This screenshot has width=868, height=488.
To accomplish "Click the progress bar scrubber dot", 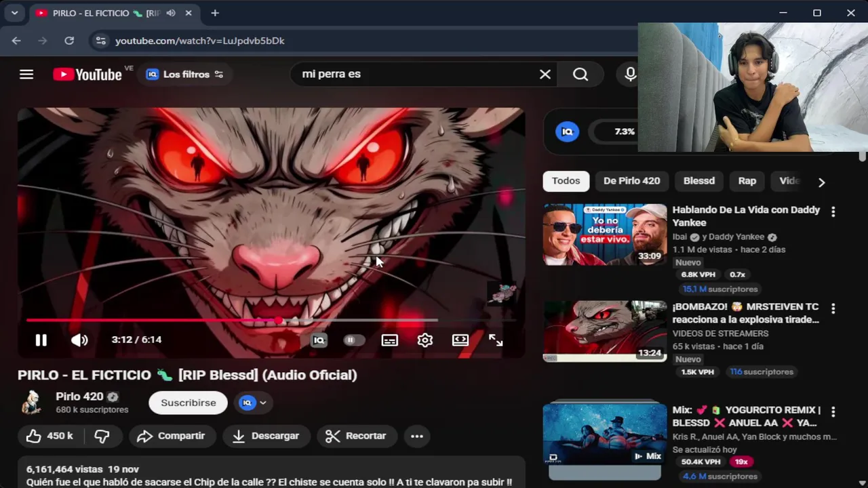I will pyautogui.click(x=279, y=321).
